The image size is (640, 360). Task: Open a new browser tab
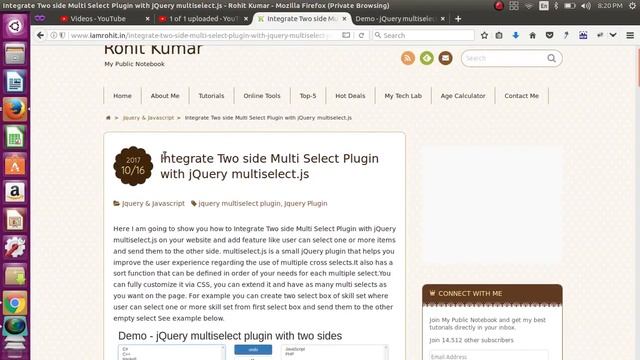pyautogui.click(x=458, y=19)
